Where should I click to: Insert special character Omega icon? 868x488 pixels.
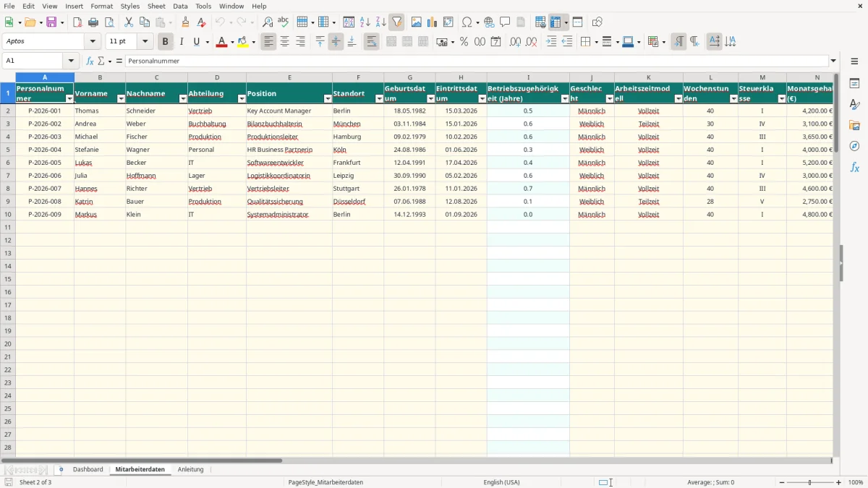(x=467, y=22)
